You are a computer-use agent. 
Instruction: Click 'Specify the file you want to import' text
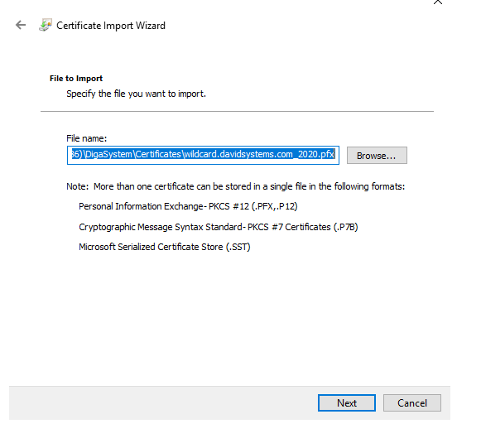click(137, 94)
